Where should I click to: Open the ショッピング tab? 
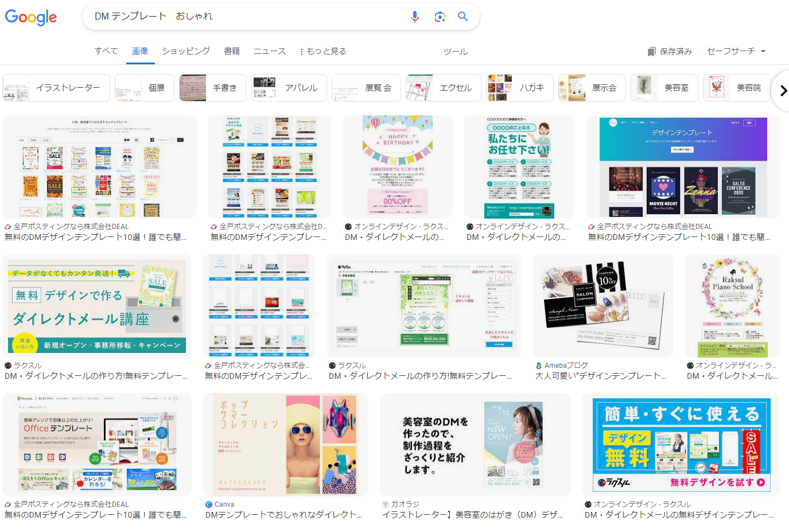coord(186,51)
